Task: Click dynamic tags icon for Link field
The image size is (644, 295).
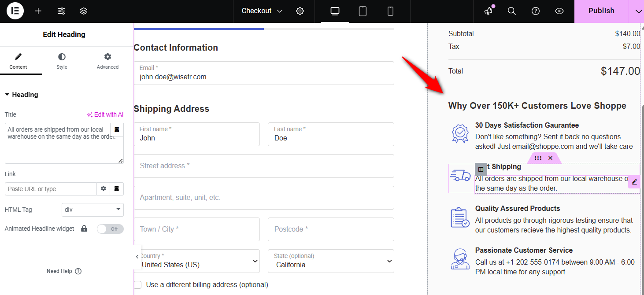Action: (117, 188)
